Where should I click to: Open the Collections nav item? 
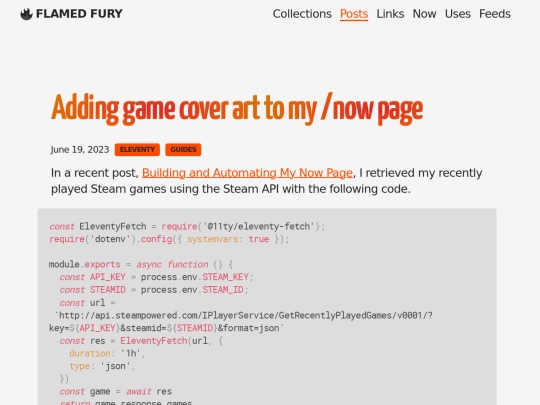coord(302,14)
